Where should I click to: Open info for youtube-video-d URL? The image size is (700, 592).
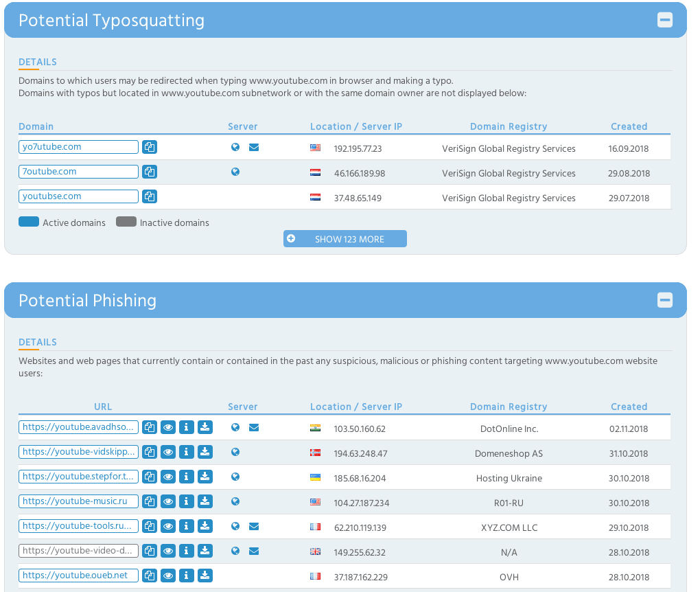pyautogui.click(x=186, y=551)
